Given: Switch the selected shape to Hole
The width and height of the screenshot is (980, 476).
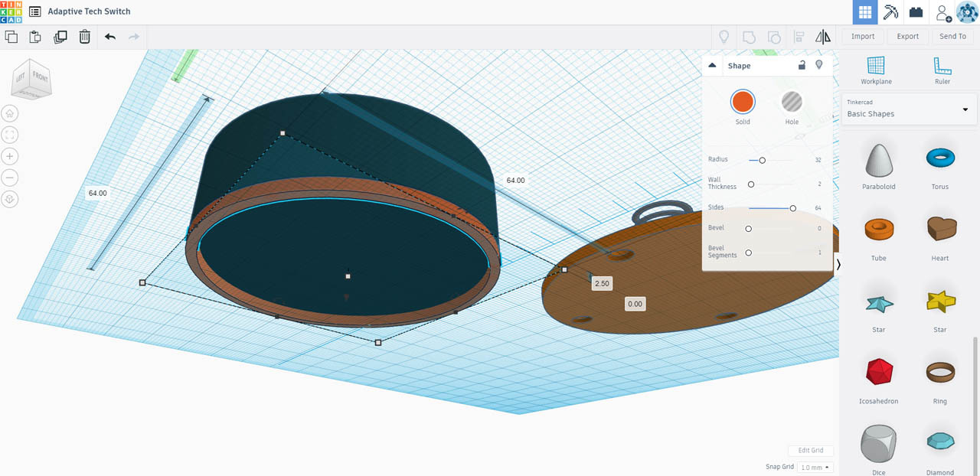Looking at the screenshot, I should [791, 100].
